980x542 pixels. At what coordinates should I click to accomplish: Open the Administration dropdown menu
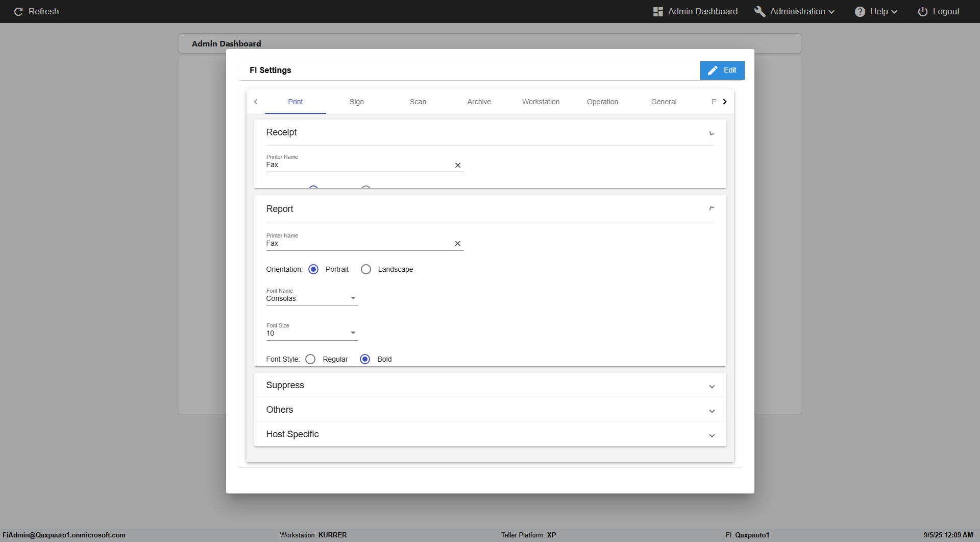(795, 11)
